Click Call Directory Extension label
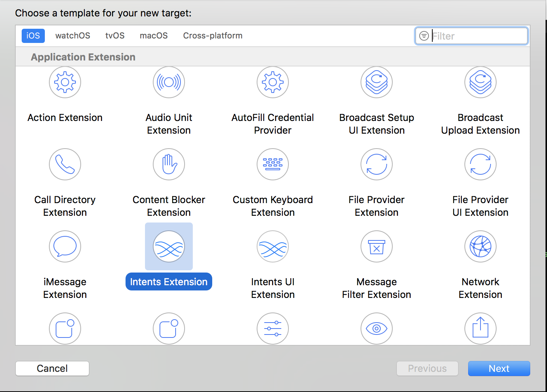This screenshot has width=547, height=392. (x=65, y=206)
